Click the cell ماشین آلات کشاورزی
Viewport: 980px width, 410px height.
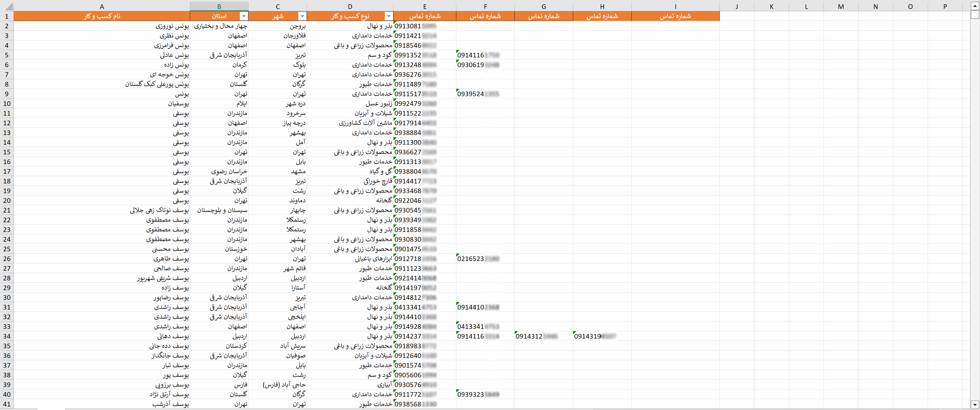pyautogui.click(x=350, y=123)
